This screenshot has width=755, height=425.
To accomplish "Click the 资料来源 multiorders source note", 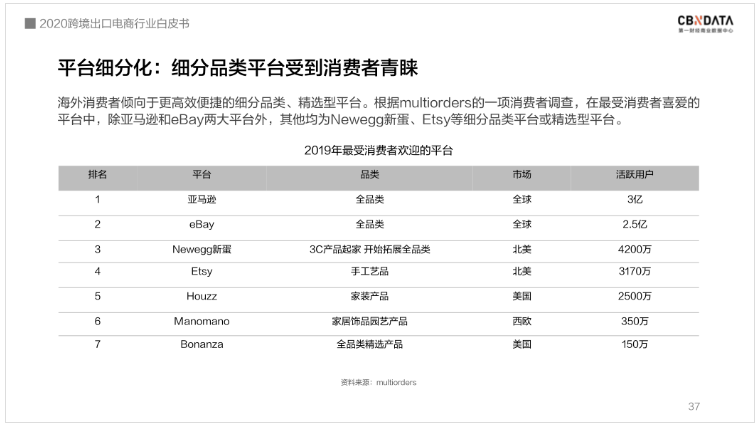I will [378, 382].
